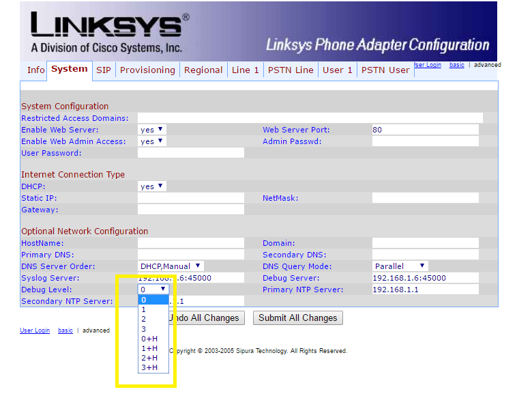Click the Gateway field
The image size is (532, 394).
pos(191,209)
